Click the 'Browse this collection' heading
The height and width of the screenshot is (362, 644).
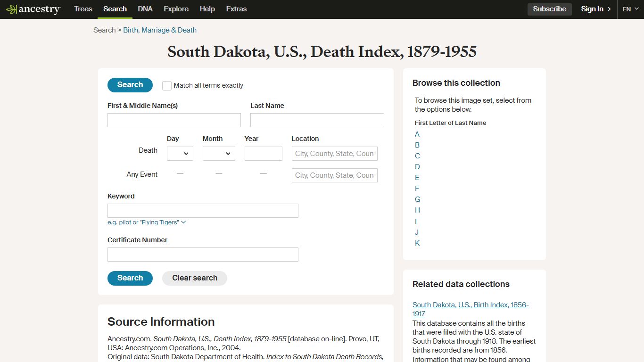pos(456,83)
